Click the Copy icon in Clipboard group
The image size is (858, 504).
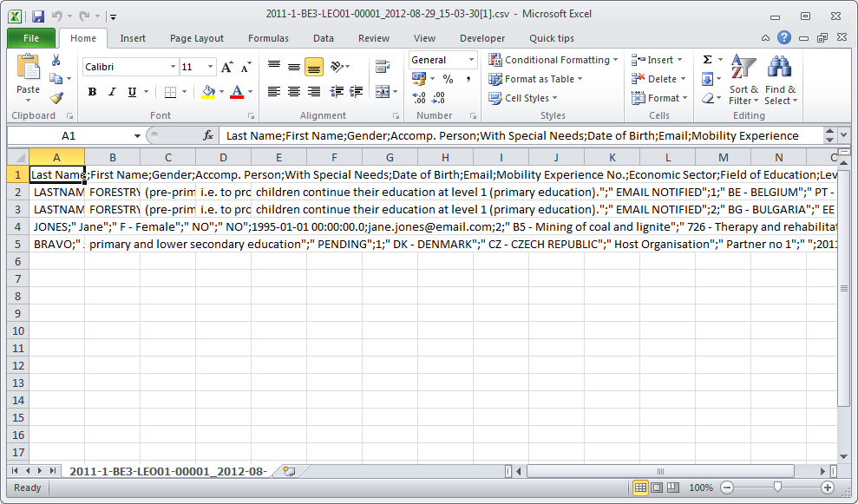point(56,79)
